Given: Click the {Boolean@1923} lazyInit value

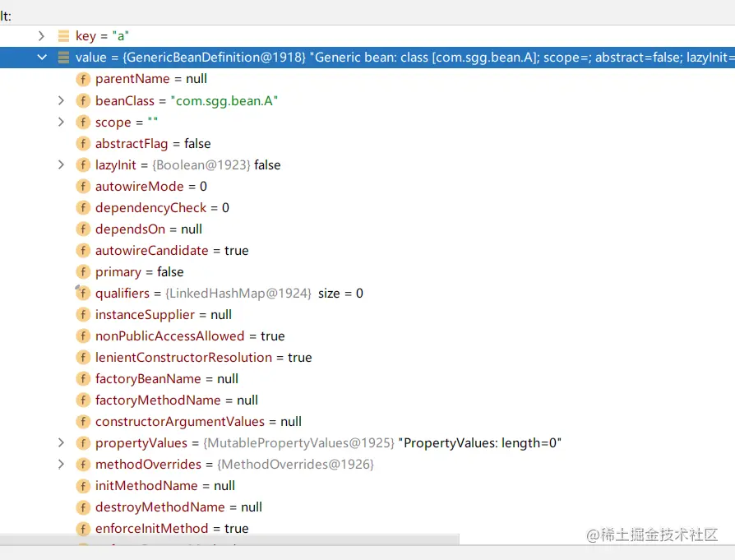Looking at the screenshot, I should tap(201, 164).
